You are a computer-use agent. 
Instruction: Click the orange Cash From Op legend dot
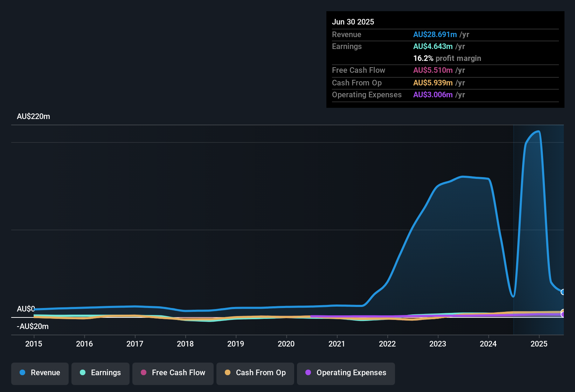228,372
